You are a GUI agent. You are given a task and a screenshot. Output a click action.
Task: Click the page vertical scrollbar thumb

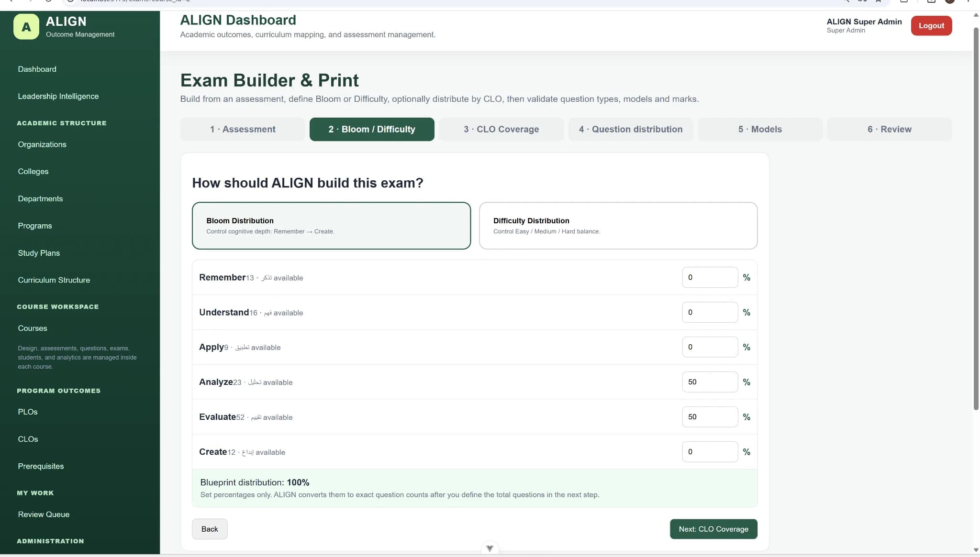tap(976, 218)
